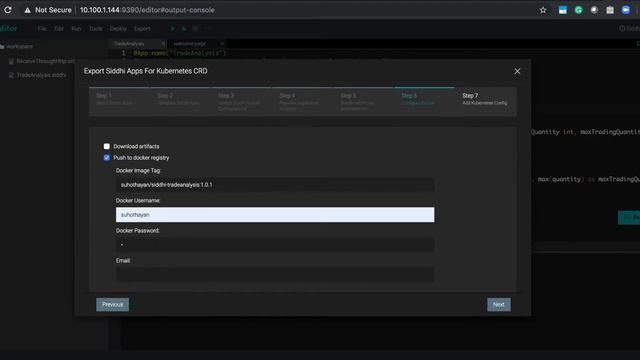Open the Edit menu in editor
The width and height of the screenshot is (640, 360).
coord(59,29)
